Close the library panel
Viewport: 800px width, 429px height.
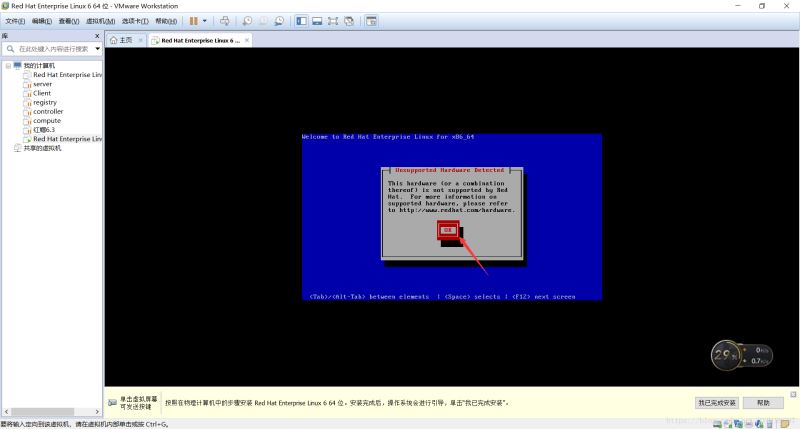click(x=97, y=36)
